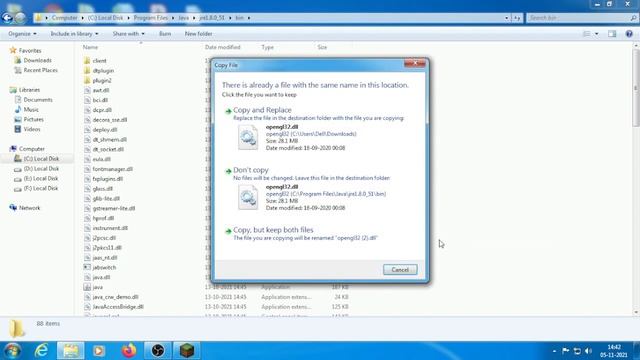This screenshot has width=640, height=360.
Task: Open the Help question mark icon
Action: [x=629, y=34]
